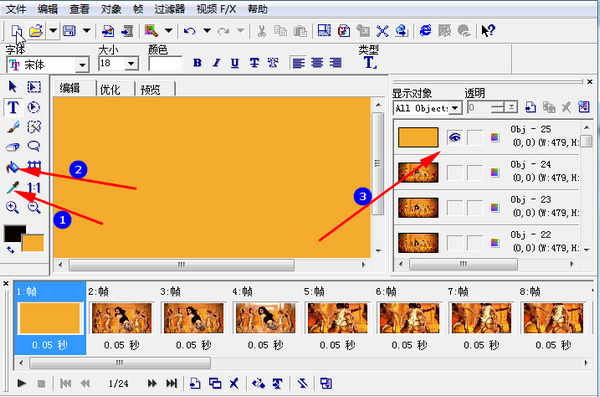Activate the Eraser tool
The height and width of the screenshot is (397, 600).
click(13, 147)
